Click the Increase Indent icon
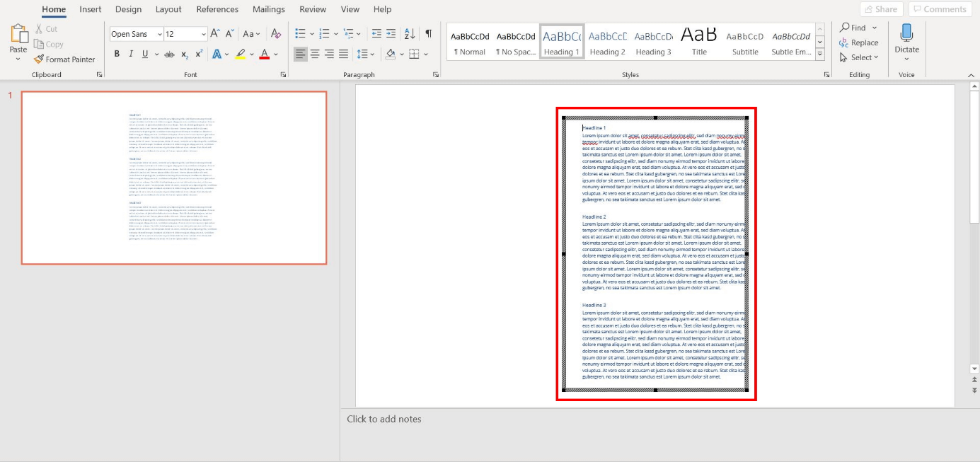Image resolution: width=980 pixels, height=462 pixels. [x=391, y=34]
